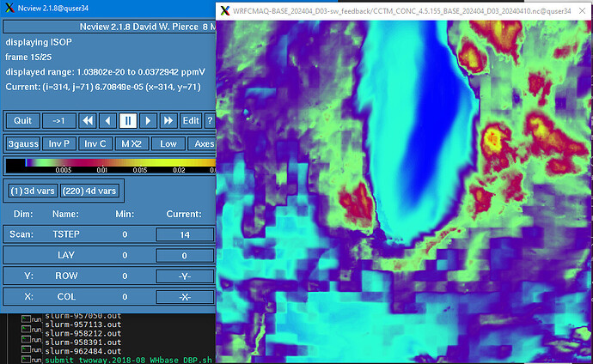Click the '->1' reset to first frame button
Image resolution: width=593 pixels, height=364 pixels.
(x=59, y=121)
